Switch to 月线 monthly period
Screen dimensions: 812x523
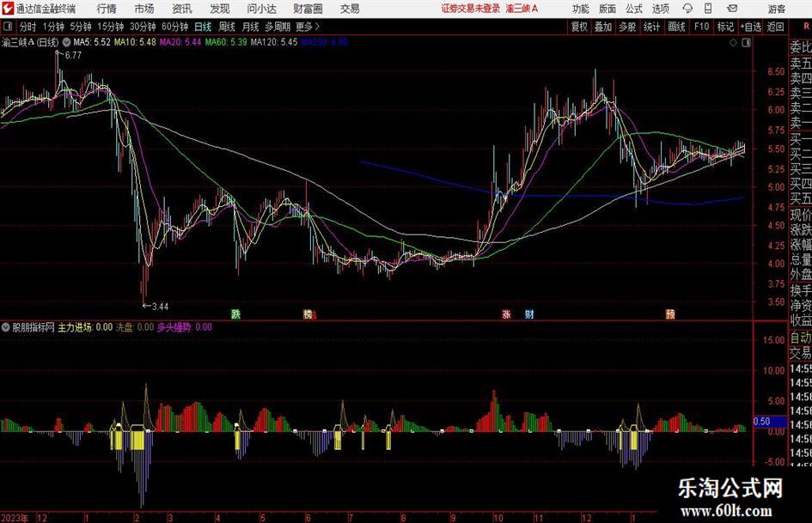pyautogui.click(x=250, y=27)
